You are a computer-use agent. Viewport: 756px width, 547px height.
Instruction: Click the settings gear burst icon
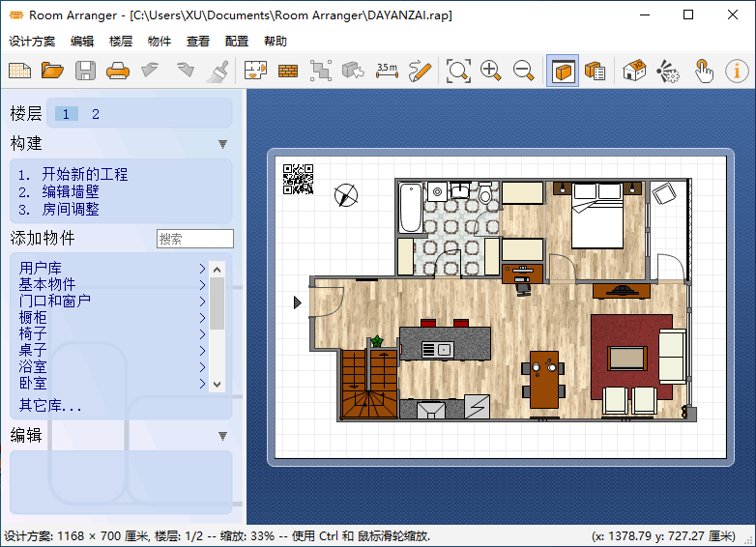pos(668,71)
